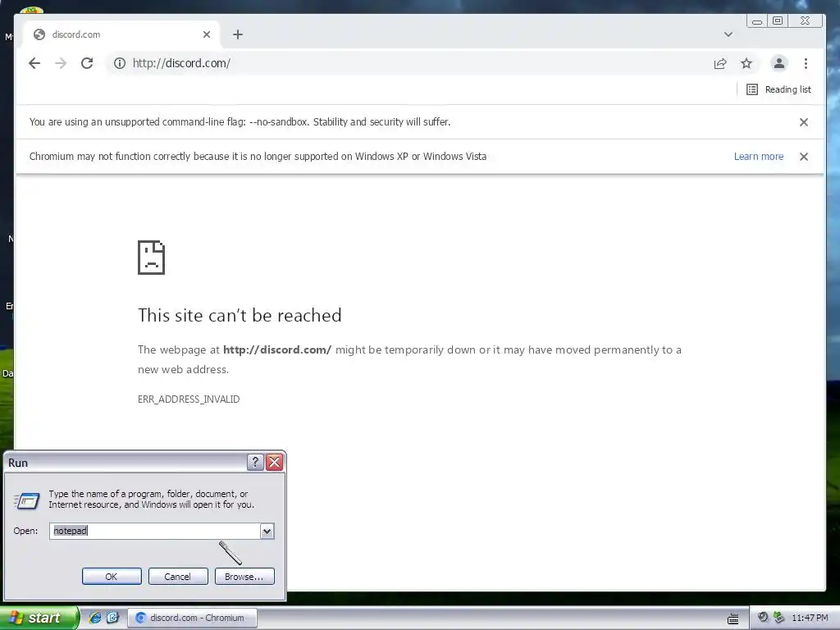Click the Open text field in Run
Screen dimensions: 840x630
155,531
